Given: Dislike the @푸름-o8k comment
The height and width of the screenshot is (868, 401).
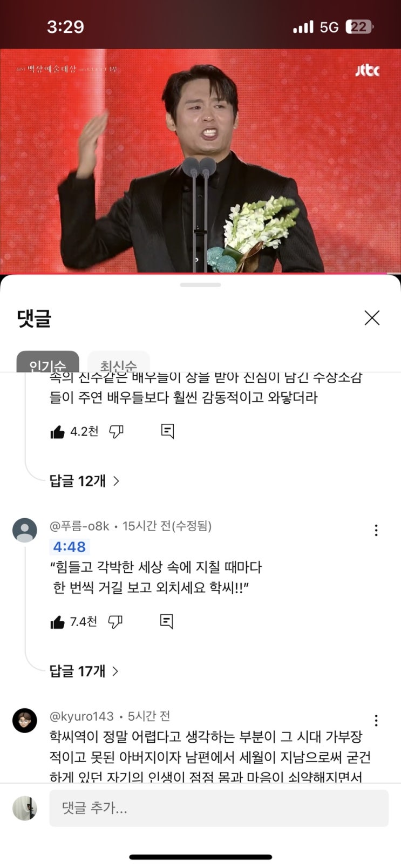Looking at the screenshot, I should tap(115, 622).
